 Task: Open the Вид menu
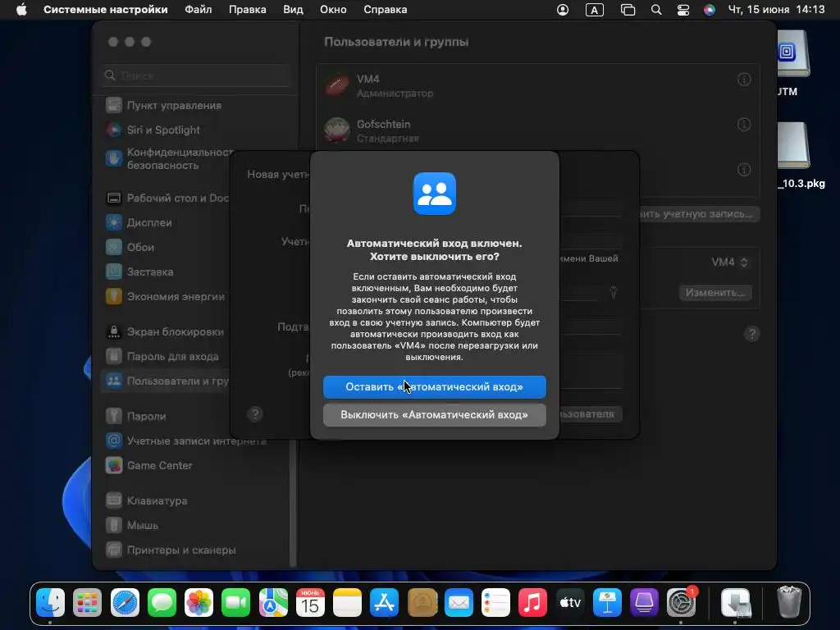coord(293,10)
